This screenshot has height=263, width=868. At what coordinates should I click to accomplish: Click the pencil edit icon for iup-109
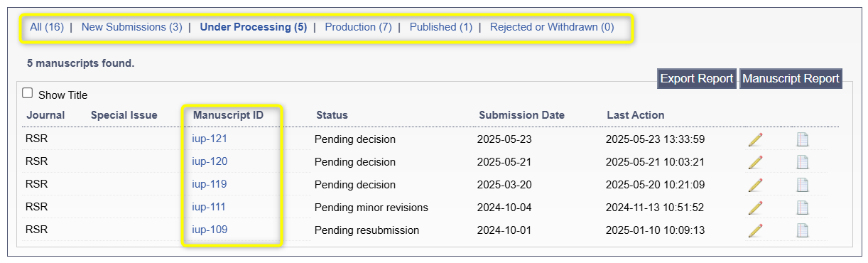756,231
